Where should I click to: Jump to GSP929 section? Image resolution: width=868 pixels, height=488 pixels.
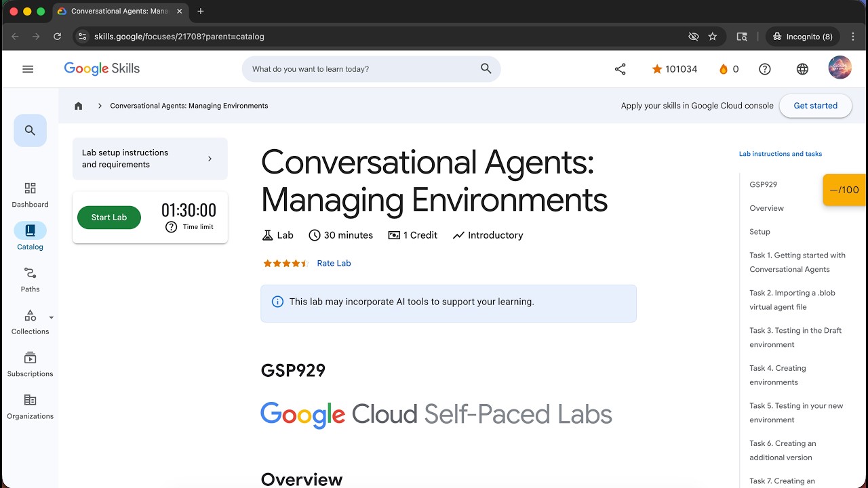(x=764, y=184)
